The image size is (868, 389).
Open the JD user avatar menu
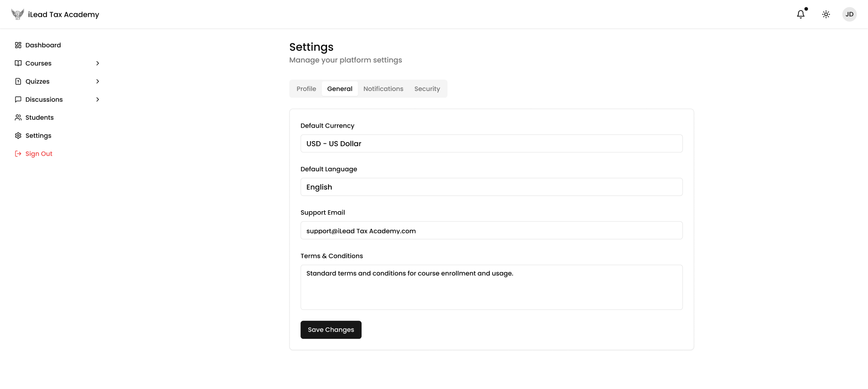coord(849,14)
